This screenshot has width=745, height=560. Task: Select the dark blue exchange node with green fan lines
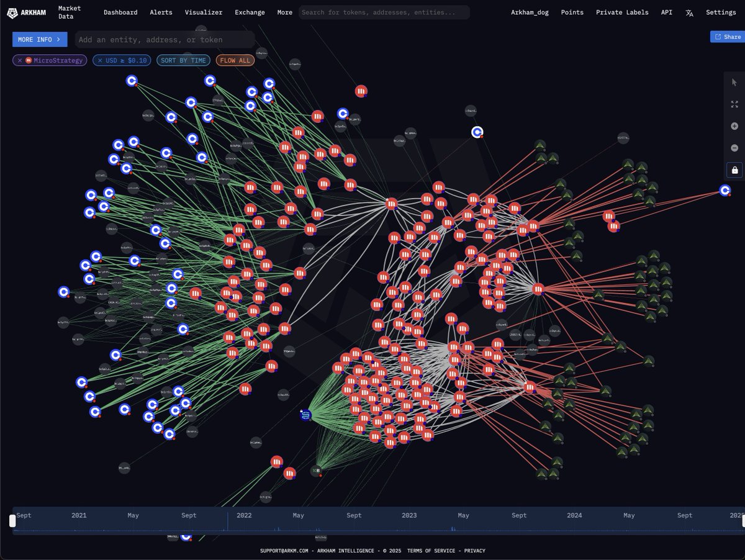coord(305,415)
